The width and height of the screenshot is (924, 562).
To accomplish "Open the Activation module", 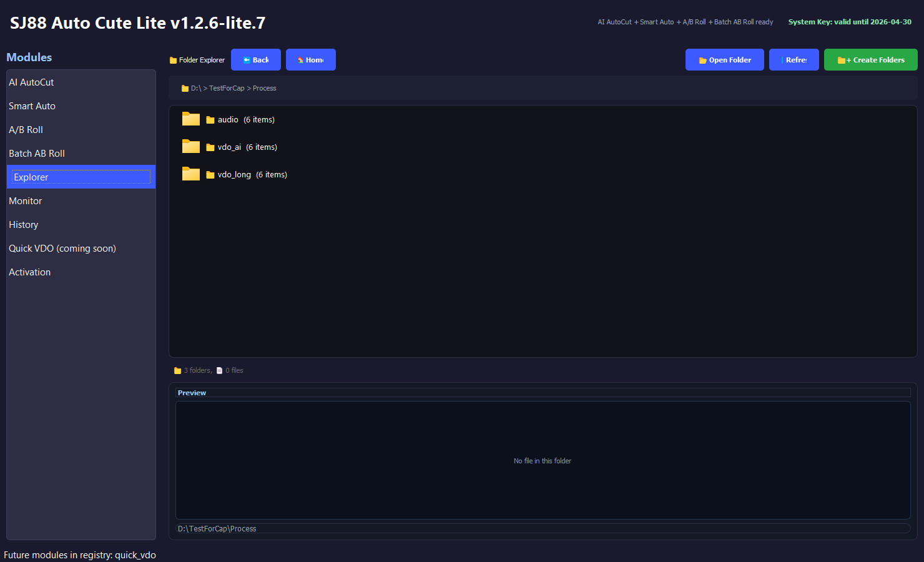I will (x=30, y=272).
